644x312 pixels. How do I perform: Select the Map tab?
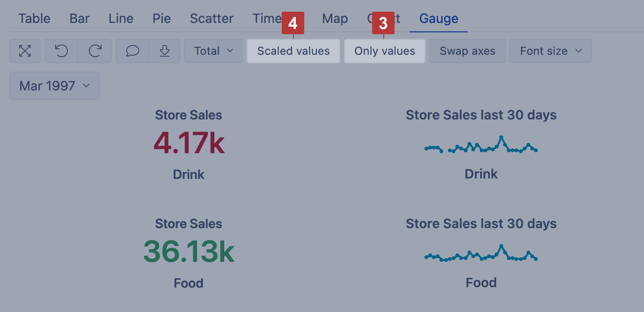click(335, 19)
